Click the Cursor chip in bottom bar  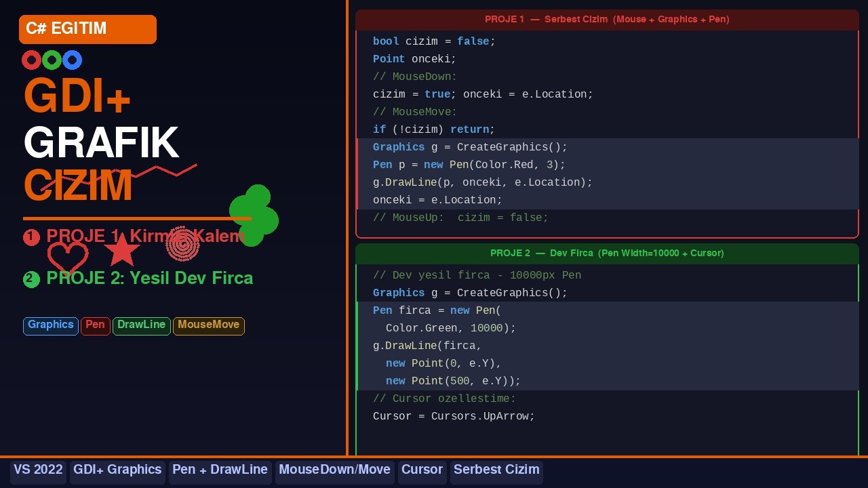coord(422,471)
